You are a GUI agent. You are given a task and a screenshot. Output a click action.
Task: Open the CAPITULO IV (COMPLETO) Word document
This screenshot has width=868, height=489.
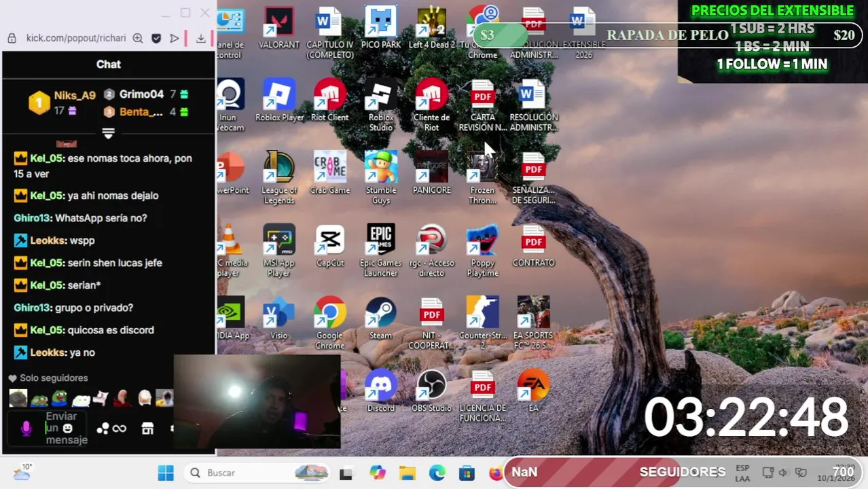coord(329,33)
